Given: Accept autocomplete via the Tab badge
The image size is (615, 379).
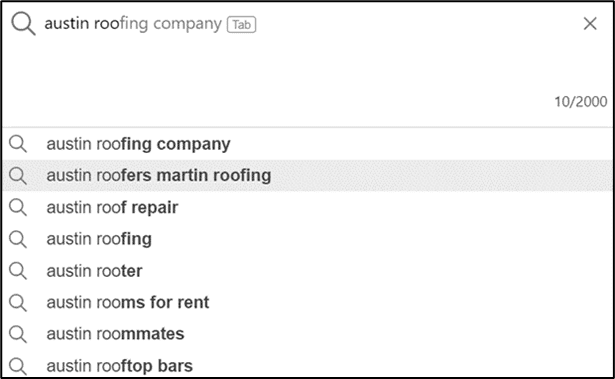Looking at the screenshot, I should point(242,24).
